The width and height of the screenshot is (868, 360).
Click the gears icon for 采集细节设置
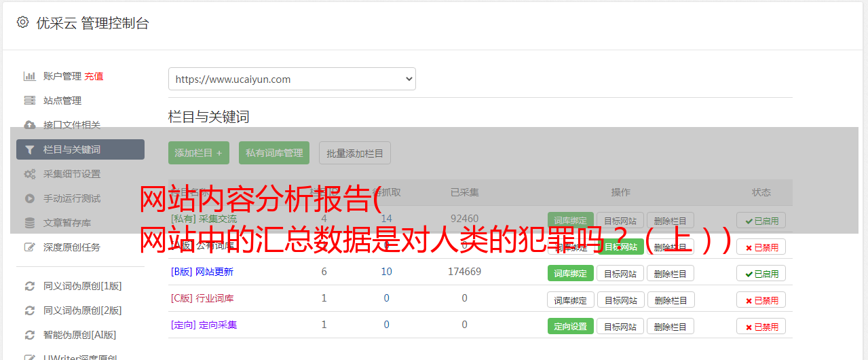30,174
